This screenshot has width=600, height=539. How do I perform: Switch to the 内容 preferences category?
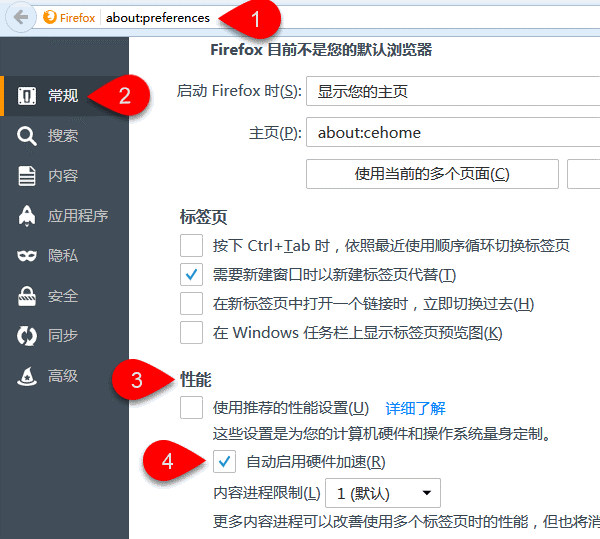pyautogui.click(x=64, y=176)
